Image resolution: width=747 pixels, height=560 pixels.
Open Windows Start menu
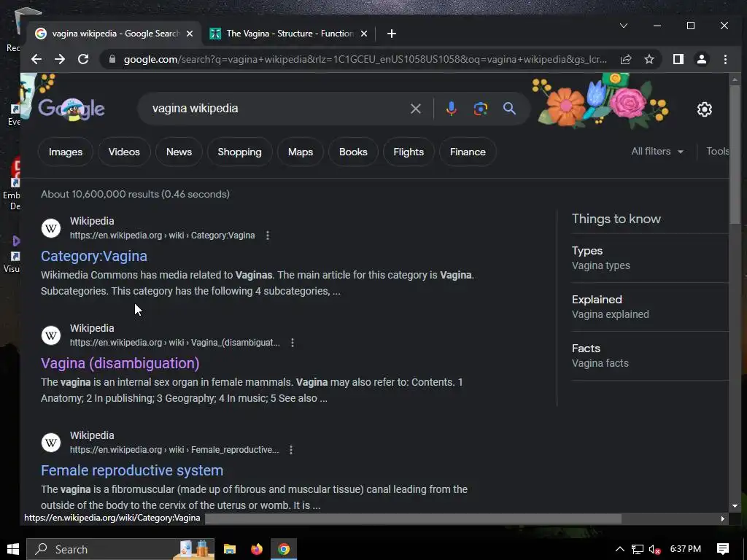pos(13,549)
